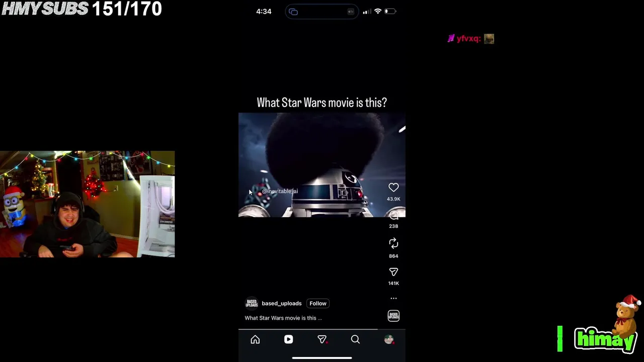The width and height of the screenshot is (644, 362).
Task: Click the HMYSUBS 151/170 counter
Action: coord(82,9)
